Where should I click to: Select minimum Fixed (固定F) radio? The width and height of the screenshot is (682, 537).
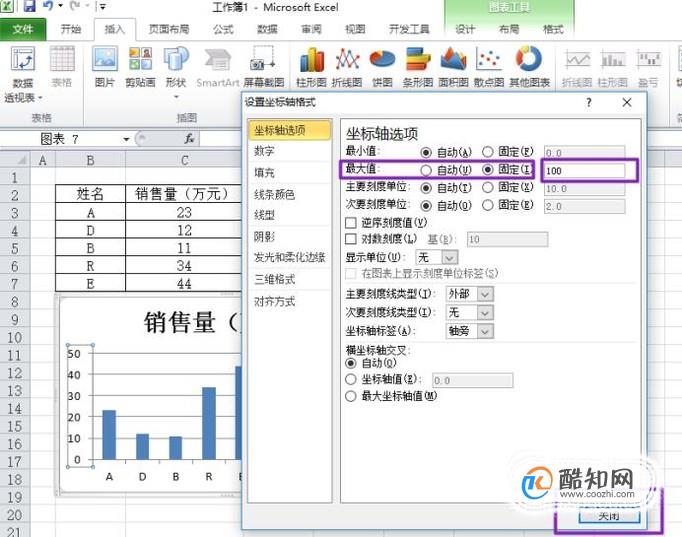coord(488,152)
